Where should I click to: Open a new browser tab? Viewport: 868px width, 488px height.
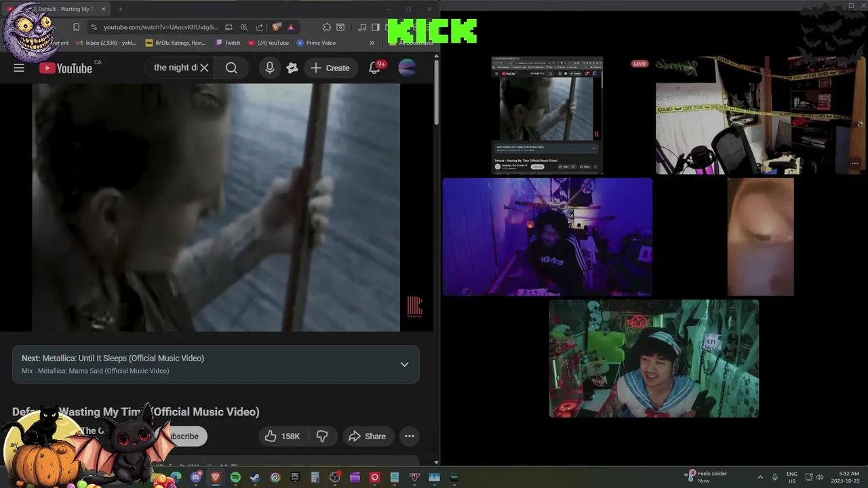(120, 9)
